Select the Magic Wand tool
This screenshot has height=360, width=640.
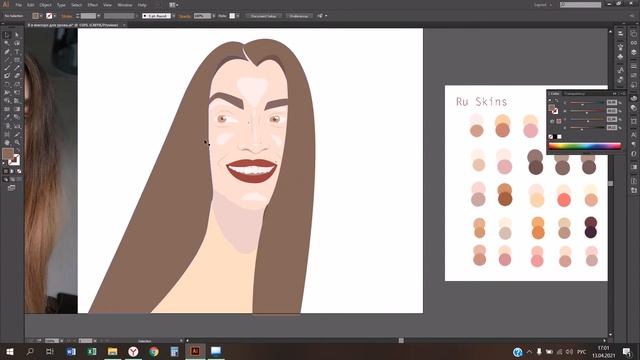7,43
